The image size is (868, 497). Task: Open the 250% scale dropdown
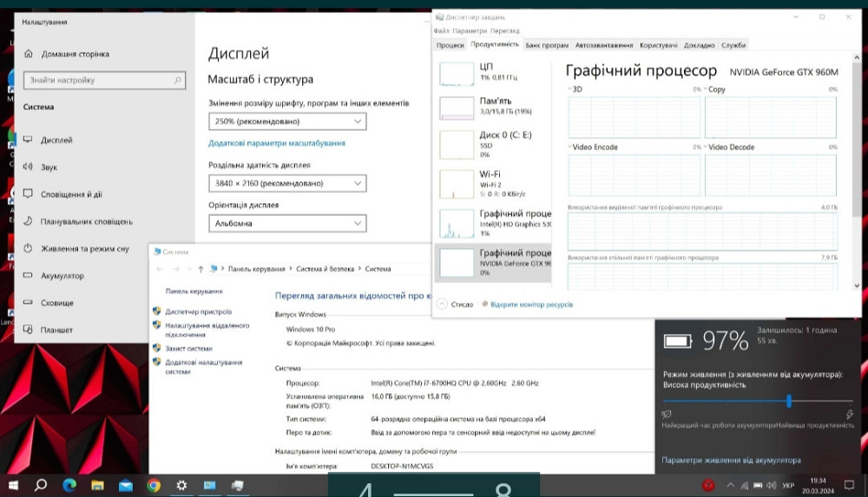[287, 121]
